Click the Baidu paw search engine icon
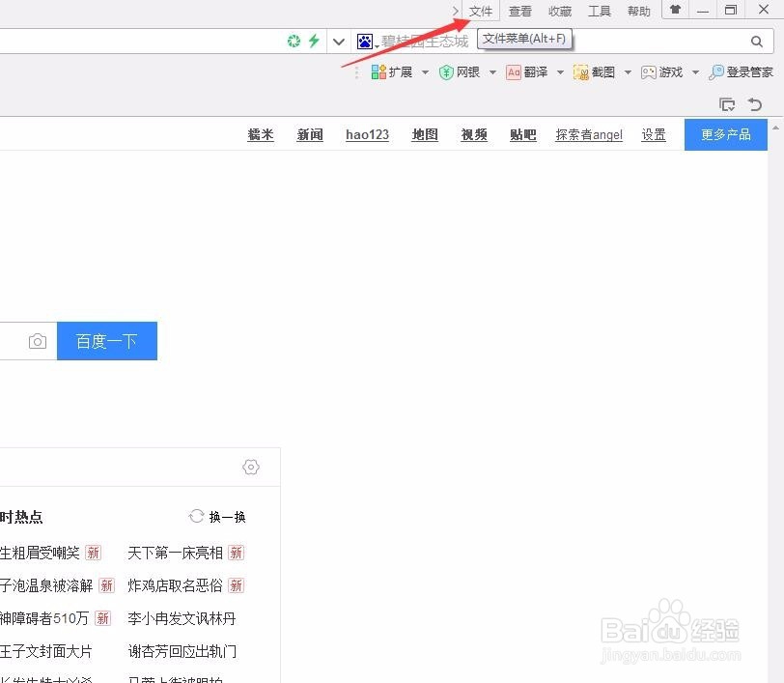Viewport: 784px width, 683px height. [365, 41]
